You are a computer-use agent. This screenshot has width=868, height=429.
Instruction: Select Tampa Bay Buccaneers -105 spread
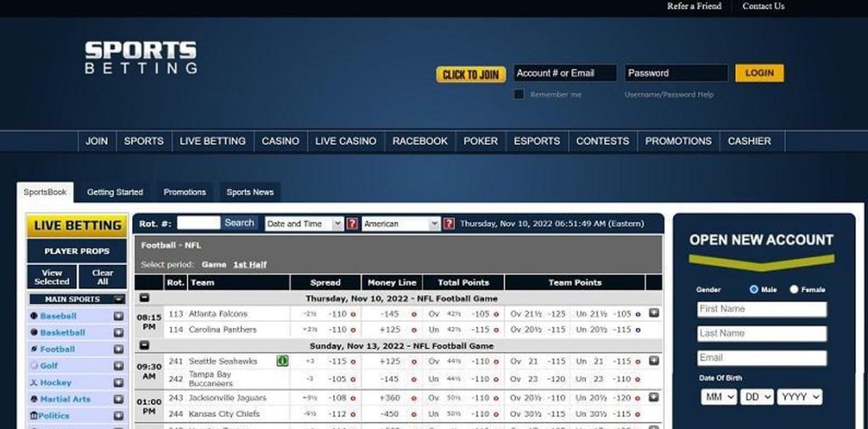click(353, 379)
